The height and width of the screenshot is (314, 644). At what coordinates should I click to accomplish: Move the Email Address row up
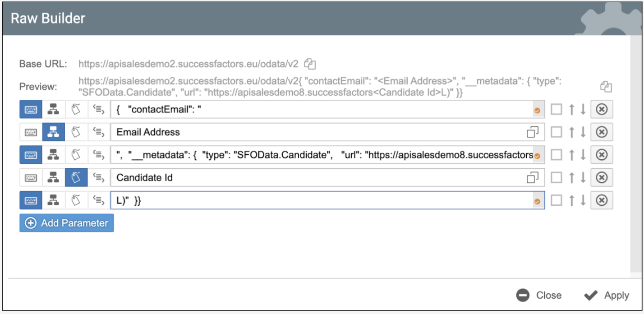tap(571, 132)
